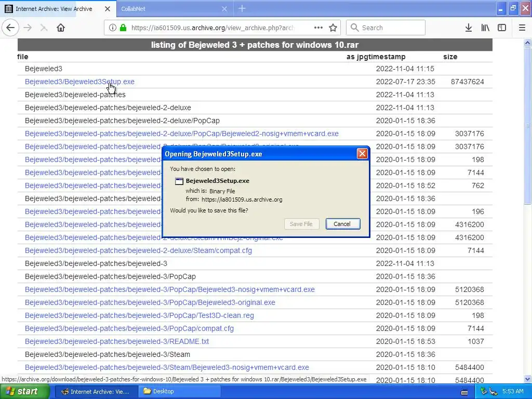Click the page vertical scrollbar thumb
This screenshot has width=532, height=399.
click(528, 125)
